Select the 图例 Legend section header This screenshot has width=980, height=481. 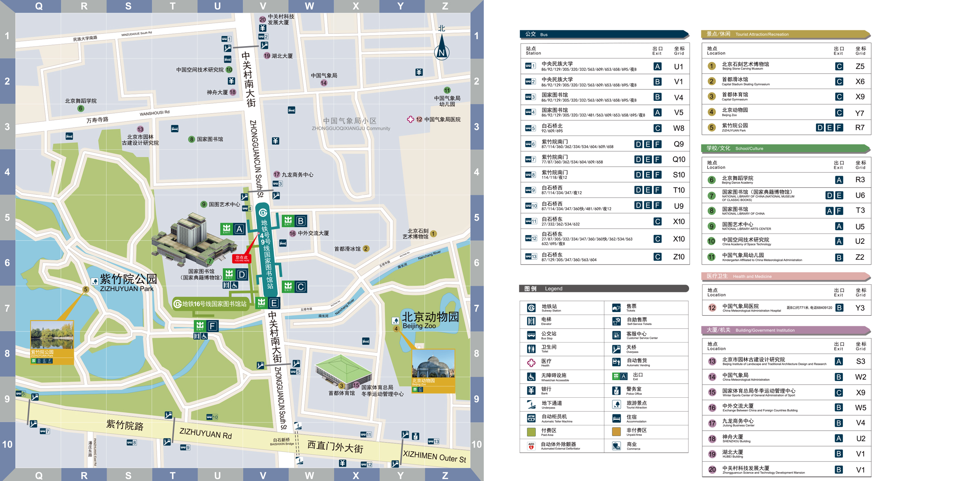(604, 288)
